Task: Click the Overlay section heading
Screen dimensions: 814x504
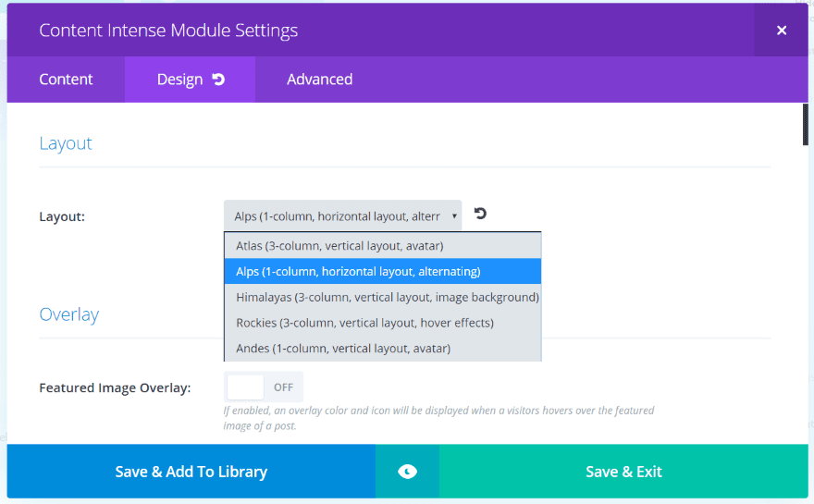Action: 68,314
